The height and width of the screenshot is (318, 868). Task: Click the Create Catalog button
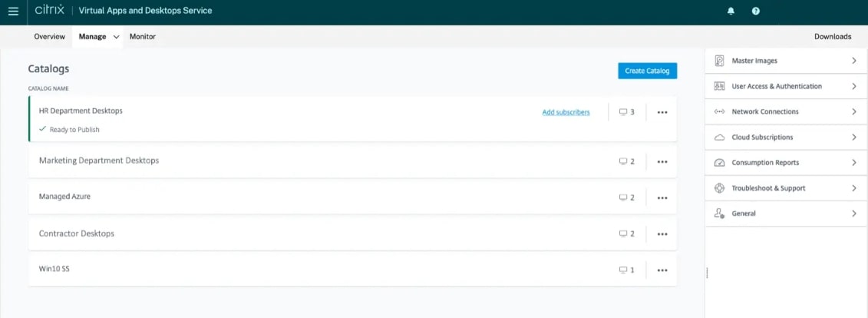[x=647, y=71]
